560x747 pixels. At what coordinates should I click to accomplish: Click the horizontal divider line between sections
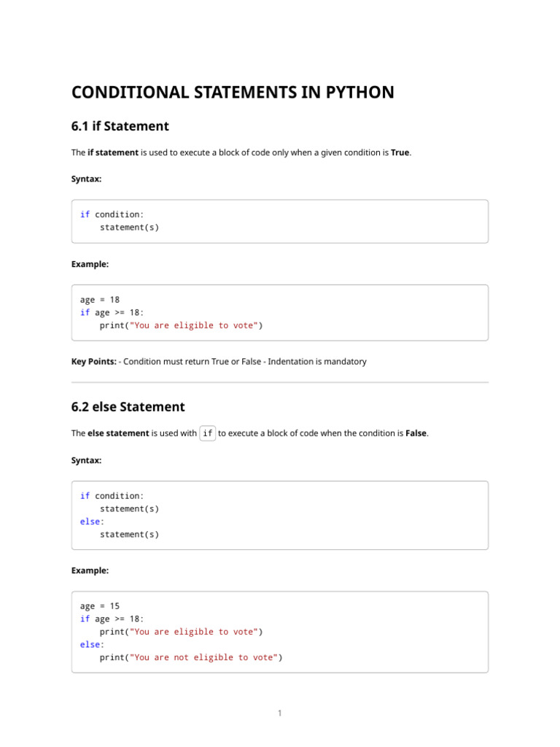tap(280, 382)
